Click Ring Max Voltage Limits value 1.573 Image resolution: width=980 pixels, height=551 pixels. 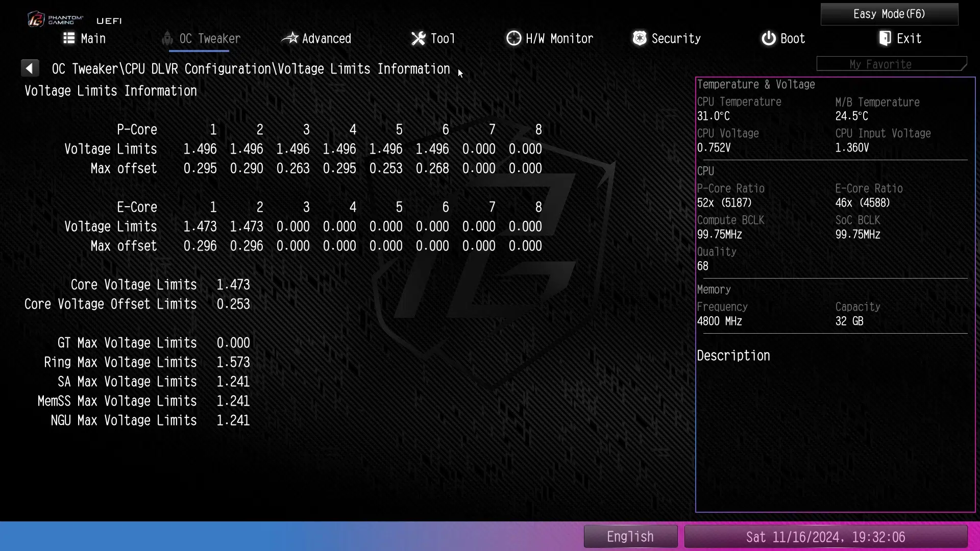[233, 362]
